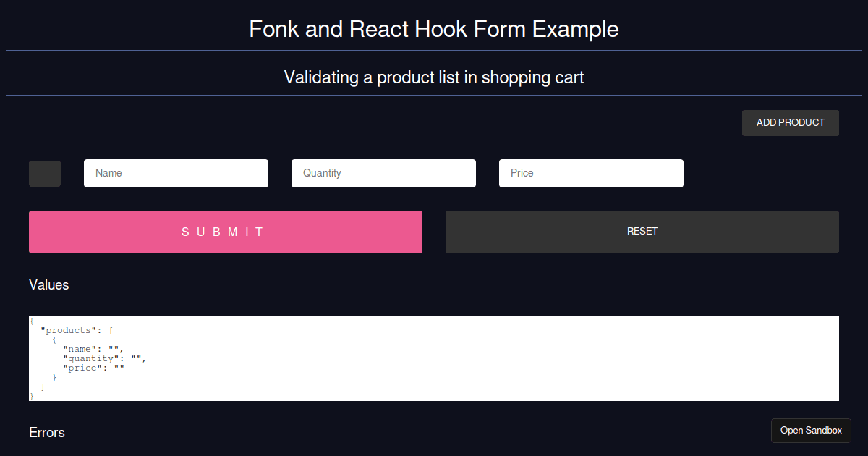Viewport: 868px width, 456px height.
Task: Select the Price input box
Action: pyautogui.click(x=591, y=174)
